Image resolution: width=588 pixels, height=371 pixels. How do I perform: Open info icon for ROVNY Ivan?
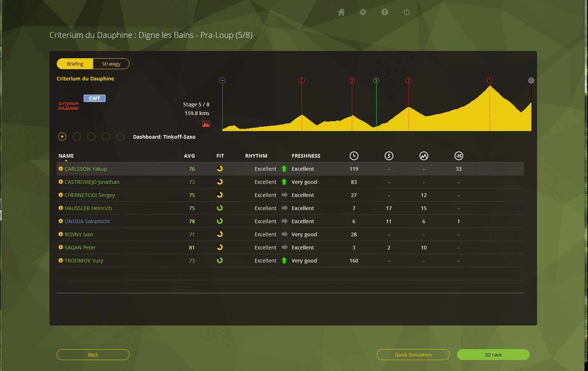pyautogui.click(x=61, y=234)
